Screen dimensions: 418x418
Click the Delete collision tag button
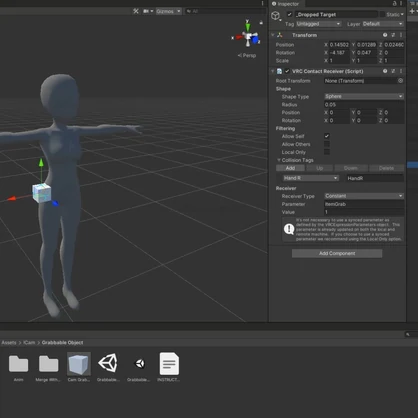tap(386, 168)
